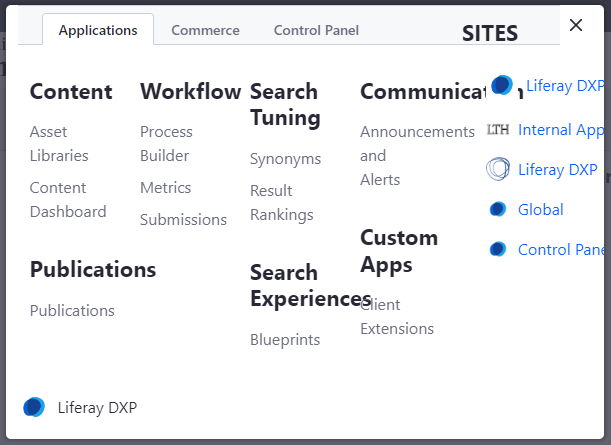Click the icon beside Control Panel site
The height and width of the screenshot is (445, 611).
click(498, 249)
